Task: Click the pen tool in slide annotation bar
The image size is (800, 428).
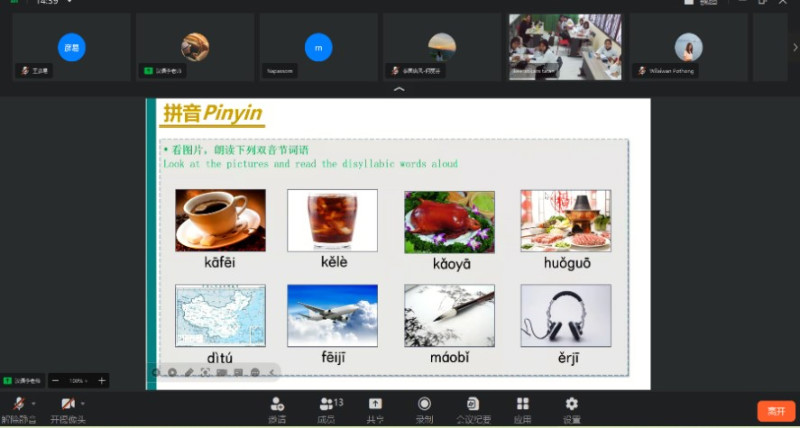Action: (x=189, y=372)
